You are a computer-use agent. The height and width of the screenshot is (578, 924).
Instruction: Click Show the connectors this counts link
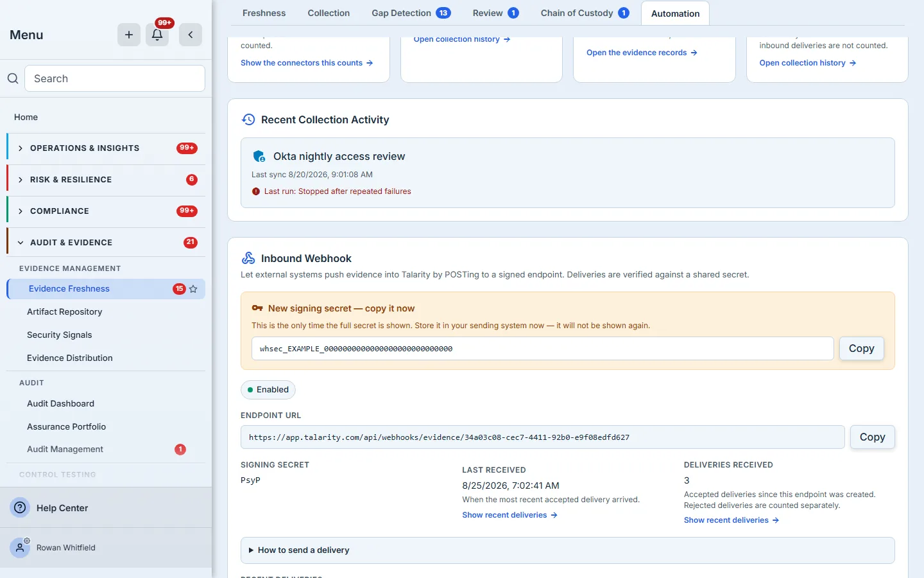click(x=307, y=63)
